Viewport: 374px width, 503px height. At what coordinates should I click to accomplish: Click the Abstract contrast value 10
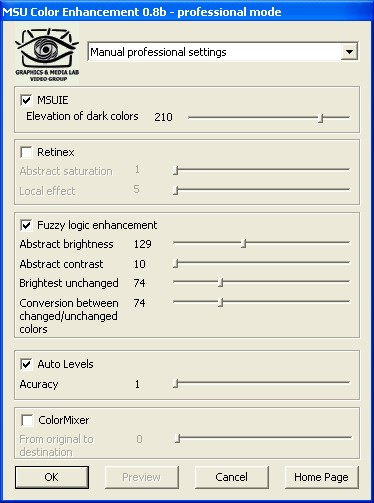click(x=140, y=264)
